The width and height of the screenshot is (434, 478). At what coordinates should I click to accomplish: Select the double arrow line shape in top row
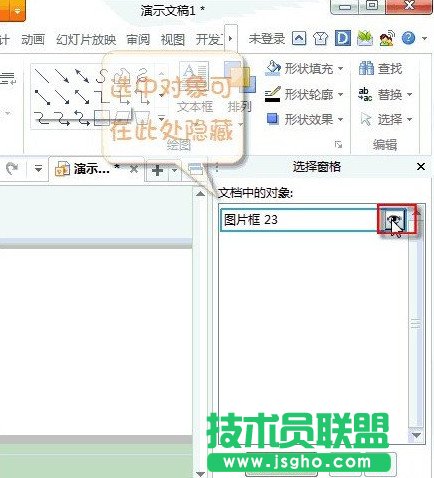point(82,76)
